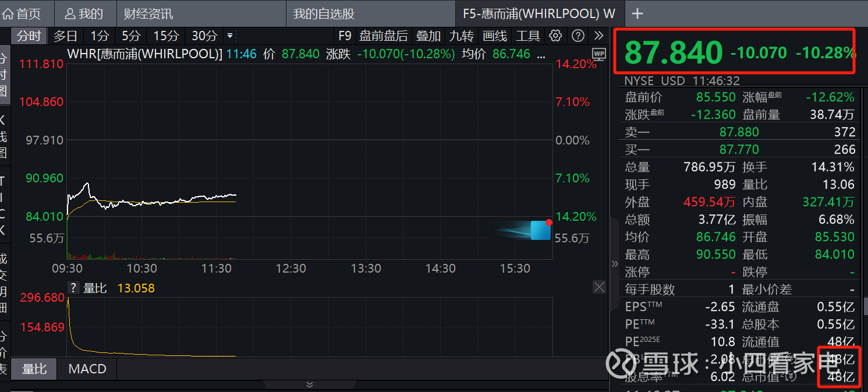Click the 总额 value 3.77亿

717,220
